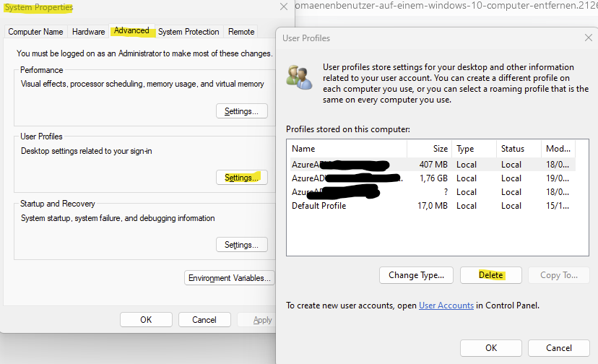
Task: Select the Advanced tab
Action: 131,30
